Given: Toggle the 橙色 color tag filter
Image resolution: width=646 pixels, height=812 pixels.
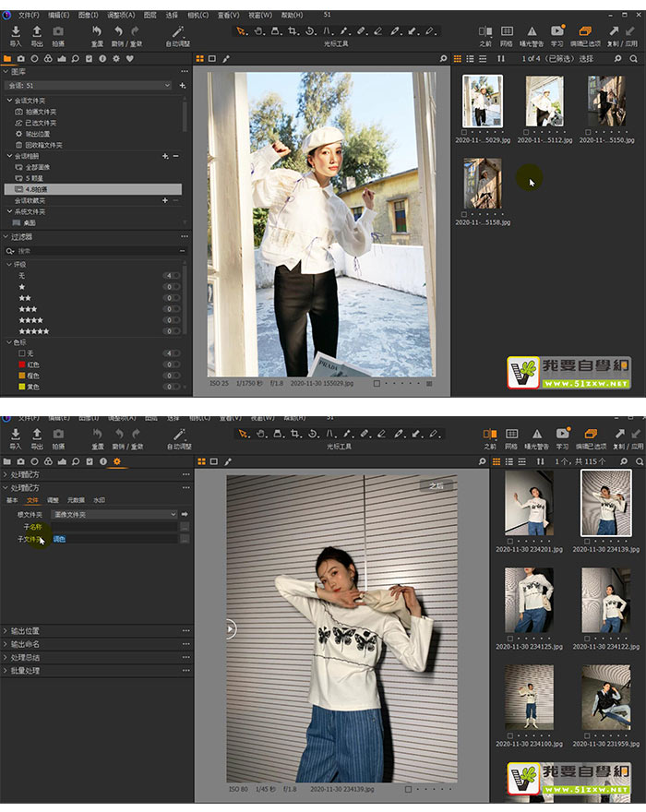Looking at the screenshot, I should point(173,376).
